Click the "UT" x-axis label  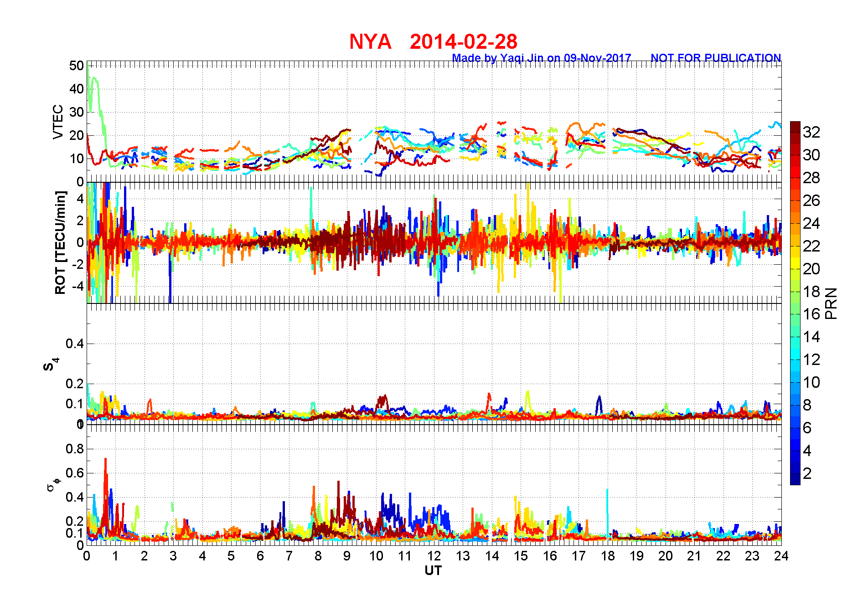point(433,570)
